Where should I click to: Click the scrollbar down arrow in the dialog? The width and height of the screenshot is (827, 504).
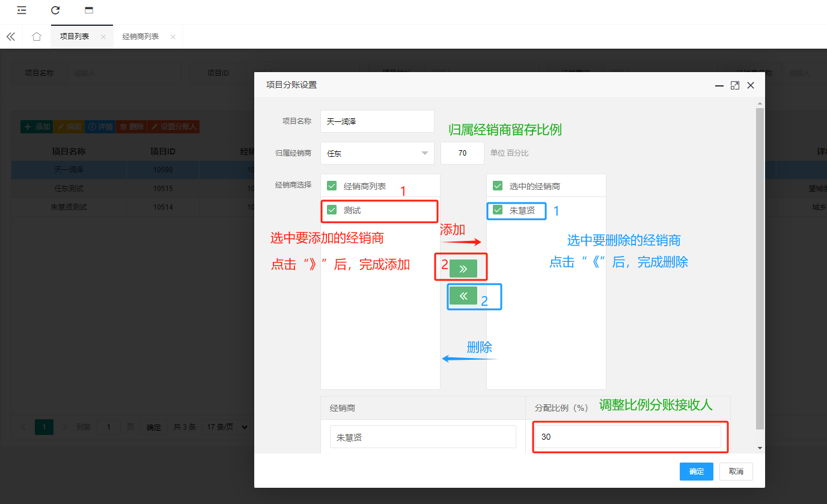[760, 448]
